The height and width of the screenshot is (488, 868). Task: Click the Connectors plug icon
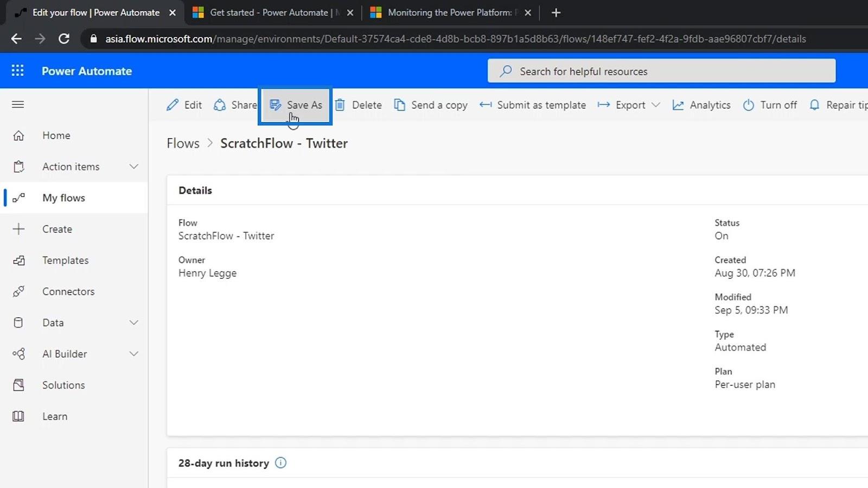tap(18, 292)
